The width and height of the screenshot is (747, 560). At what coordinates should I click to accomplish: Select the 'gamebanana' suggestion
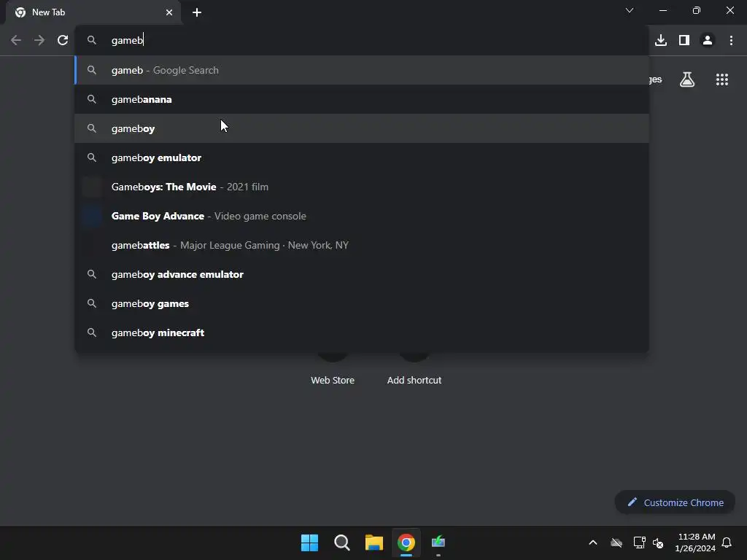pos(362,99)
